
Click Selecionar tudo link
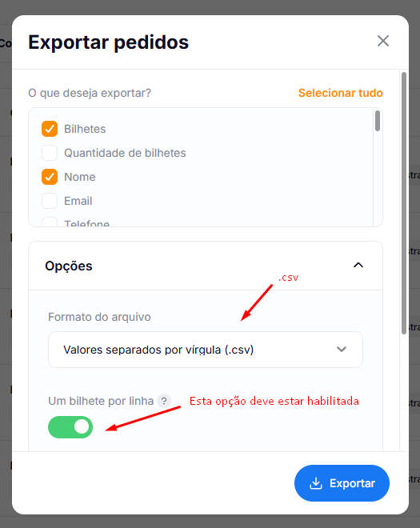pos(341,93)
